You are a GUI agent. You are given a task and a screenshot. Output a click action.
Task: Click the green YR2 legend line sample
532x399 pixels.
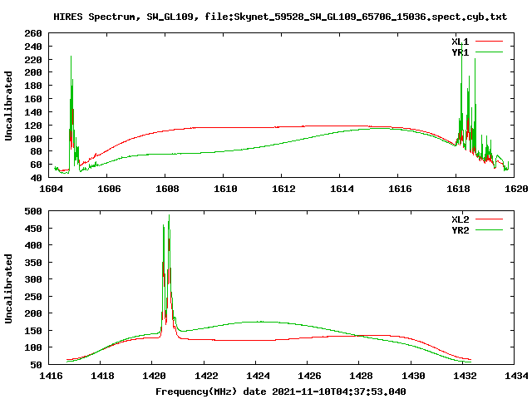click(x=489, y=230)
